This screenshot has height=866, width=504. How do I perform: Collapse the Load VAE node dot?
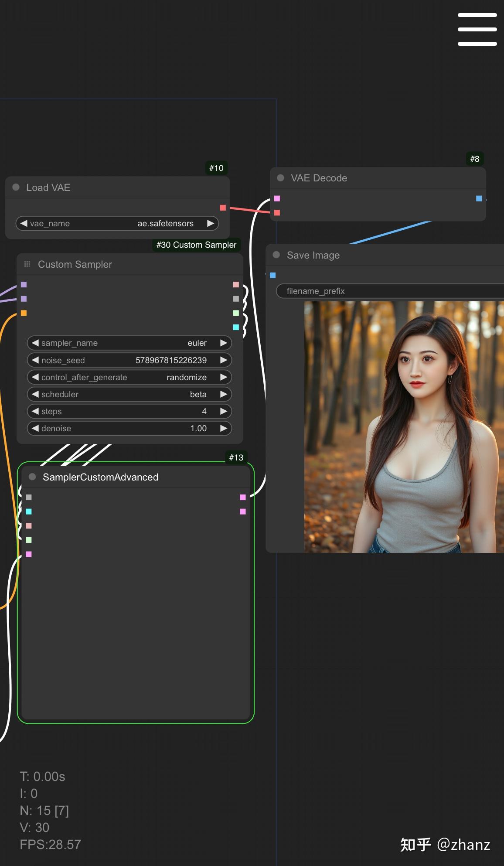(16, 188)
